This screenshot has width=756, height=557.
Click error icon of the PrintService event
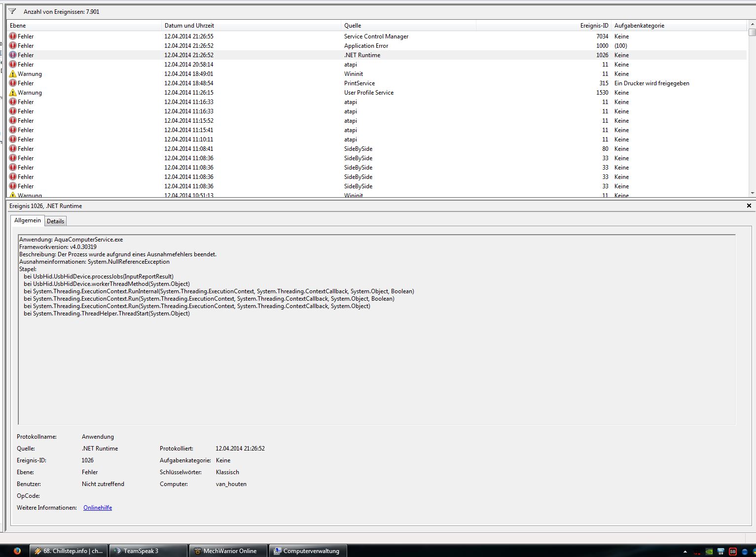coord(13,83)
